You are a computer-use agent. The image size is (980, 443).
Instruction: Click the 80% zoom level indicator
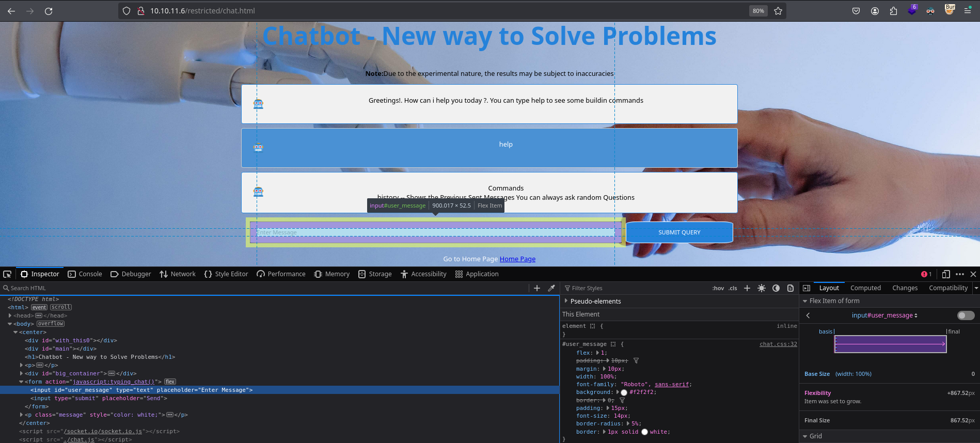(758, 11)
